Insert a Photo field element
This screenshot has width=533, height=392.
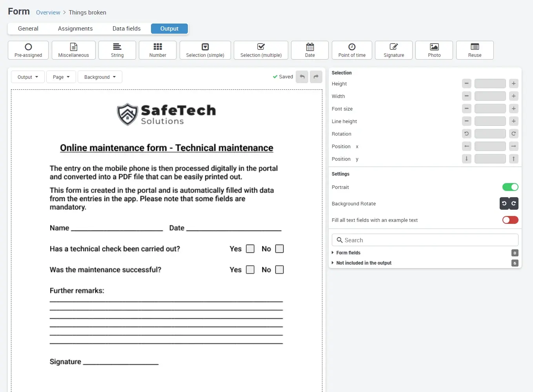point(434,50)
